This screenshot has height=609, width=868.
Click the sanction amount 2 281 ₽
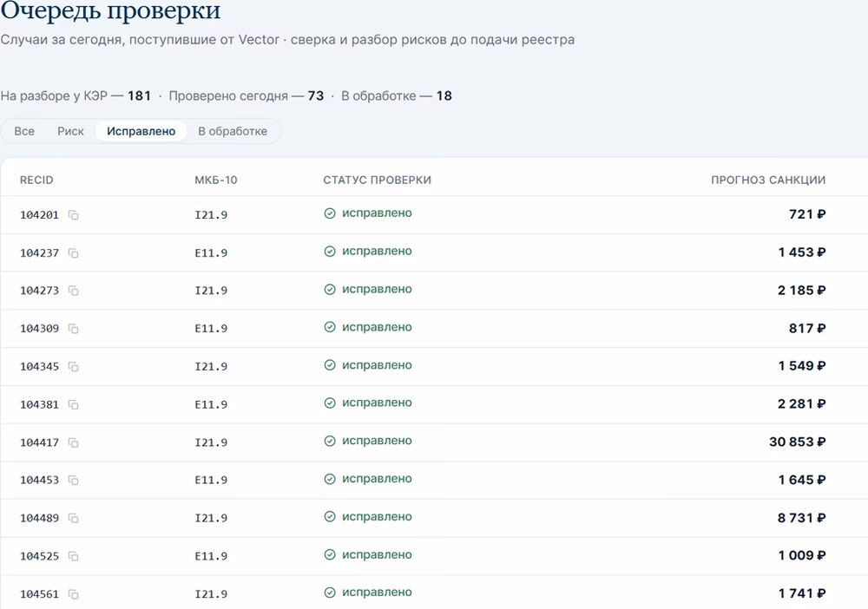pyautogui.click(x=801, y=404)
